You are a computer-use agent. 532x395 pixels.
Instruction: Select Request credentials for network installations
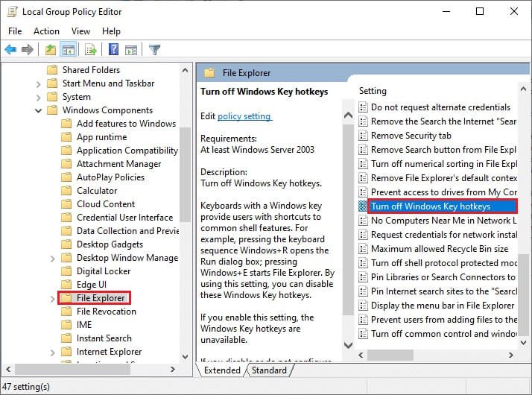pos(444,235)
